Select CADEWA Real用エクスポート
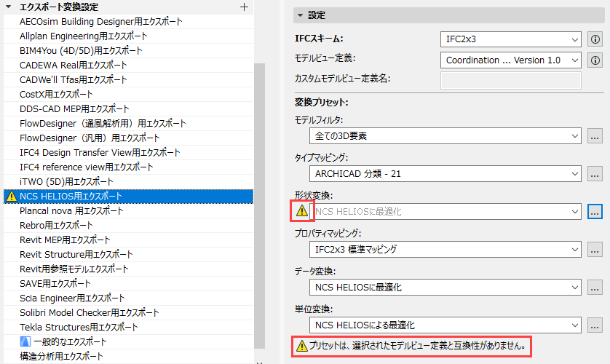 pyautogui.click(x=128, y=66)
